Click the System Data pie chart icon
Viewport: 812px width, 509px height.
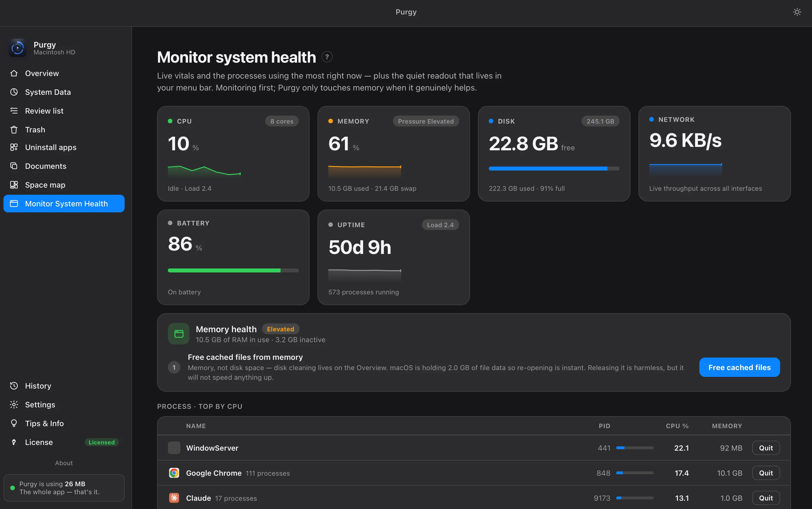[x=14, y=92]
